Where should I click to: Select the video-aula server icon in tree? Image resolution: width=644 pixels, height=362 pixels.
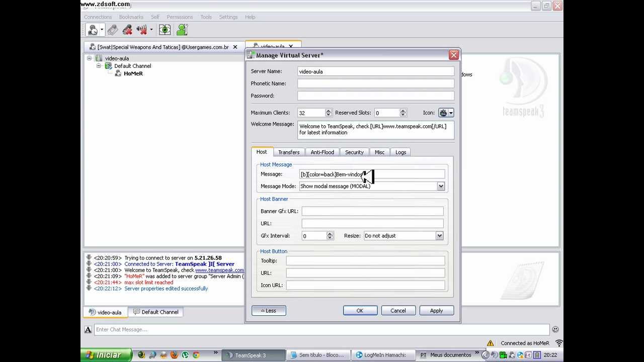tap(99, 58)
